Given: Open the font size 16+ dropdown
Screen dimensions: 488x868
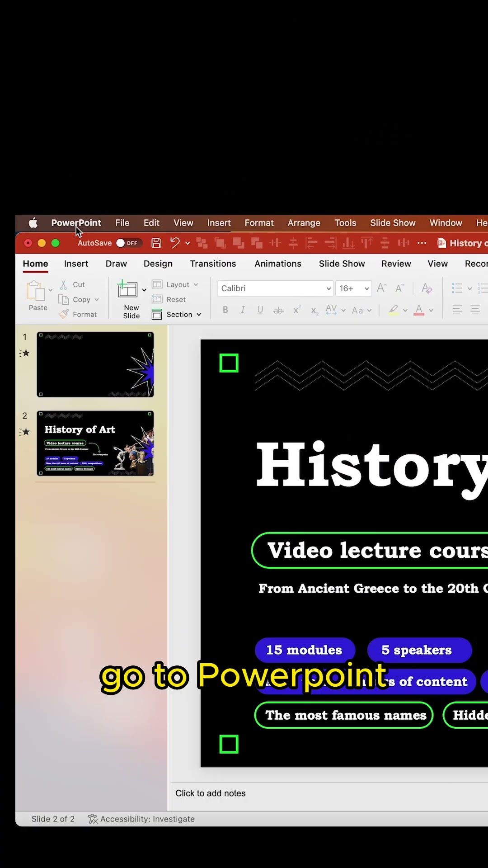Looking at the screenshot, I should [354, 288].
